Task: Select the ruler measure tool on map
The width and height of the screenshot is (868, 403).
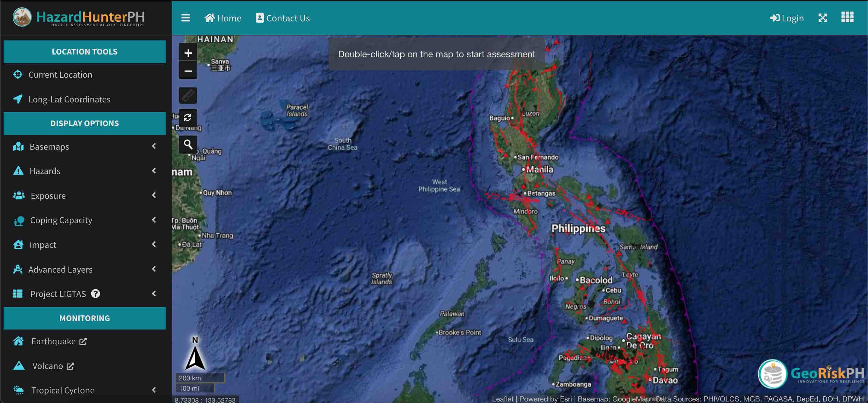Action: [x=188, y=95]
